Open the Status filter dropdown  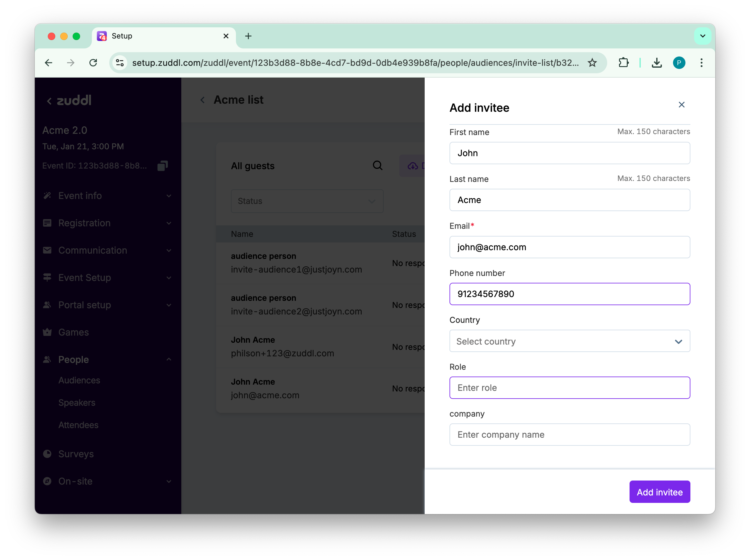307,201
